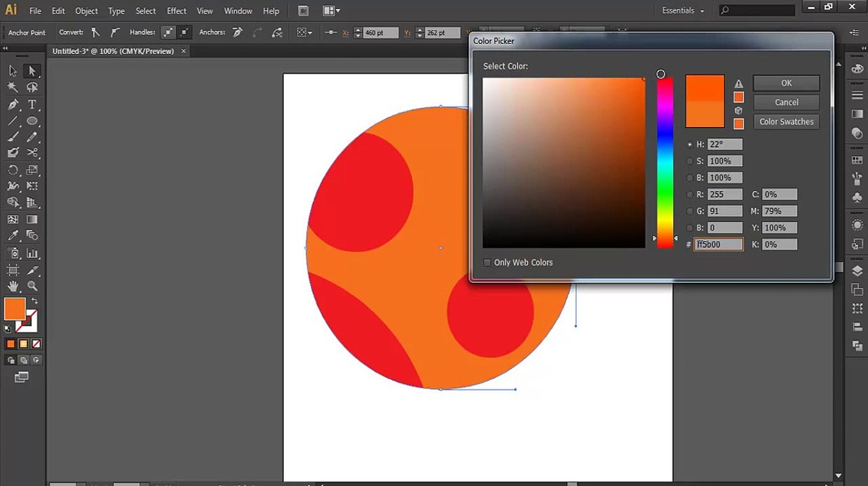The image size is (868, 486).
Task: Select the Hand tool
Action: click(13, 286)
